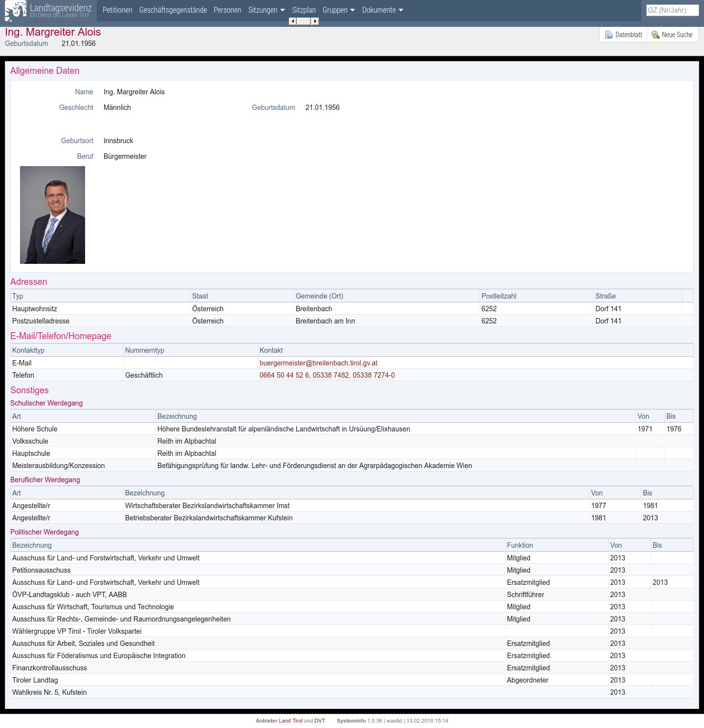Click the Meisterausbildung/Konzession row
The image size is (704, 728).
coord(352,466)
